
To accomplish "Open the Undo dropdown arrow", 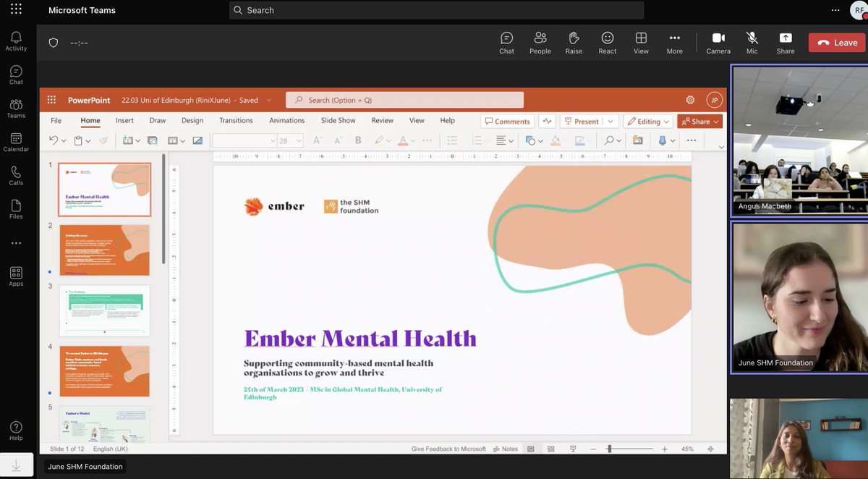I will click(x=64, y=141).
